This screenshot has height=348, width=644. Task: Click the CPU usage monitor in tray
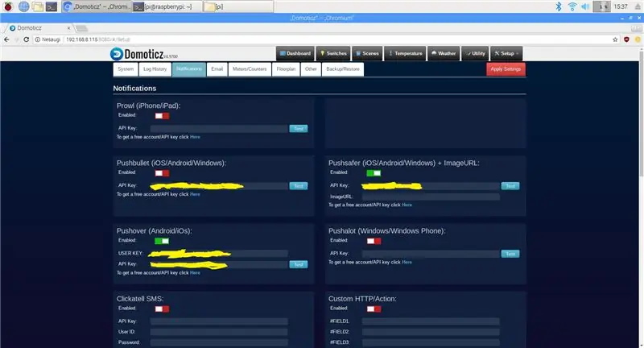(x=601, y=6)
